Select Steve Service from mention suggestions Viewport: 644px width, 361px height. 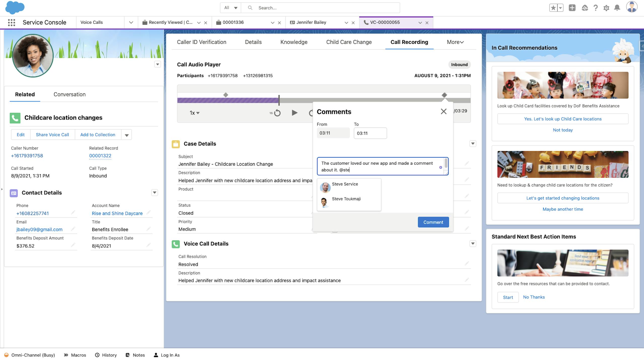(345, 184)
